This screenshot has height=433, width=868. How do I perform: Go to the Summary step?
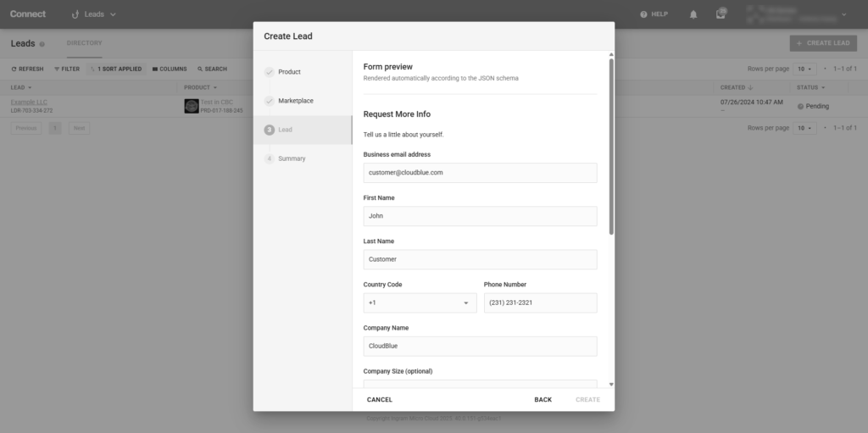[x=292, y=158]
